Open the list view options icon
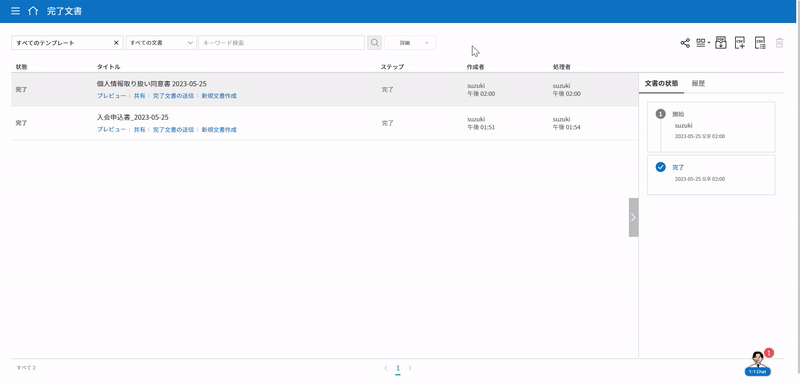 click(703, 43)
